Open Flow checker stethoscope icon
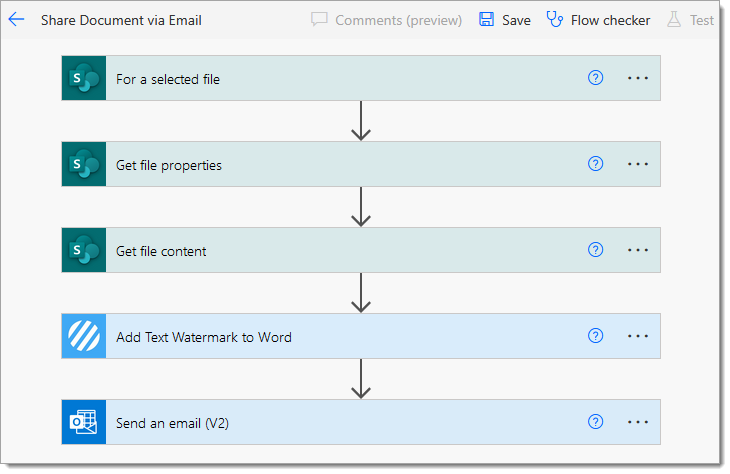The image size is (730, 474). 554,20
